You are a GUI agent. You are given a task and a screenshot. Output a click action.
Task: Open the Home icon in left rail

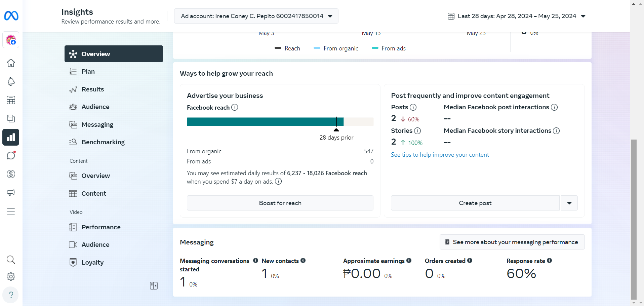pyautogui.click(x=11, y=63)
